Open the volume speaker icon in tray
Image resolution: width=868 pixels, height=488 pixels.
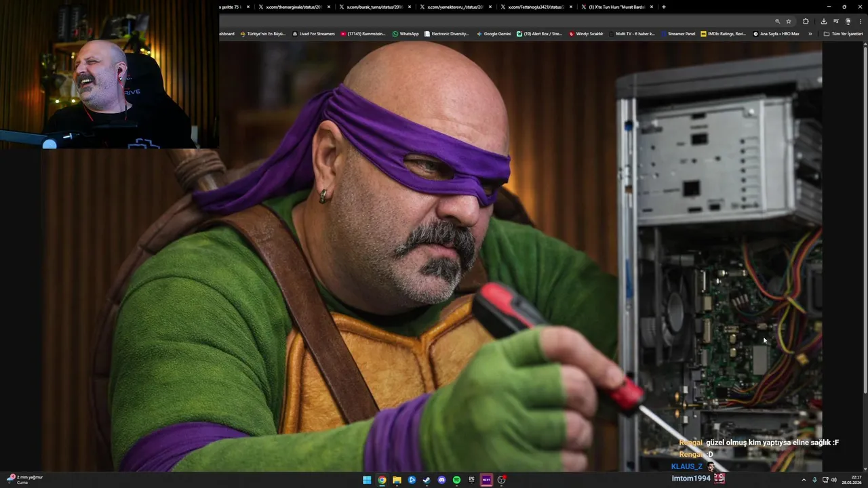(x=833, y=480)
